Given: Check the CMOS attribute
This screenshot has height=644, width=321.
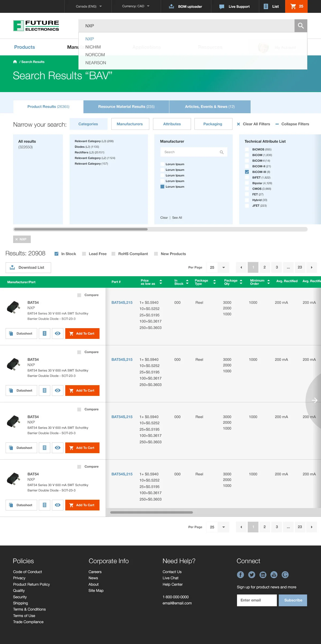Looking at the screenshot, I should click(247, 189).
